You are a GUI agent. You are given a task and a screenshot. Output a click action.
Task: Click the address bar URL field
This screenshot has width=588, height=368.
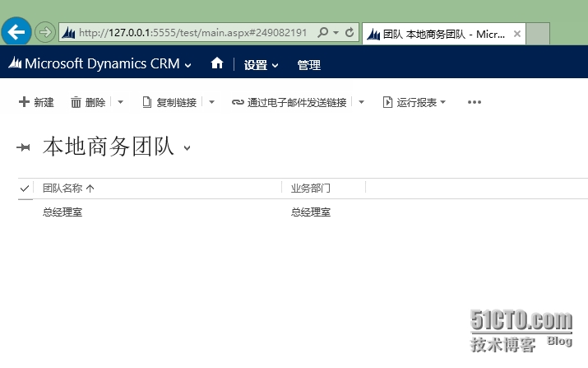[192, 33]
